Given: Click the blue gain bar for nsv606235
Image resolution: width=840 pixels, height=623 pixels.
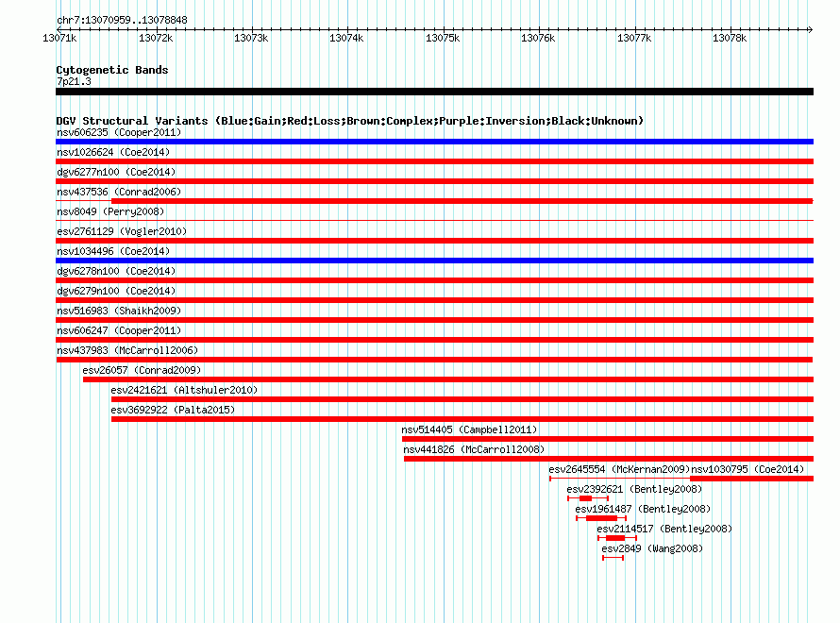Looking at the screenshot, I should (434, 142).
